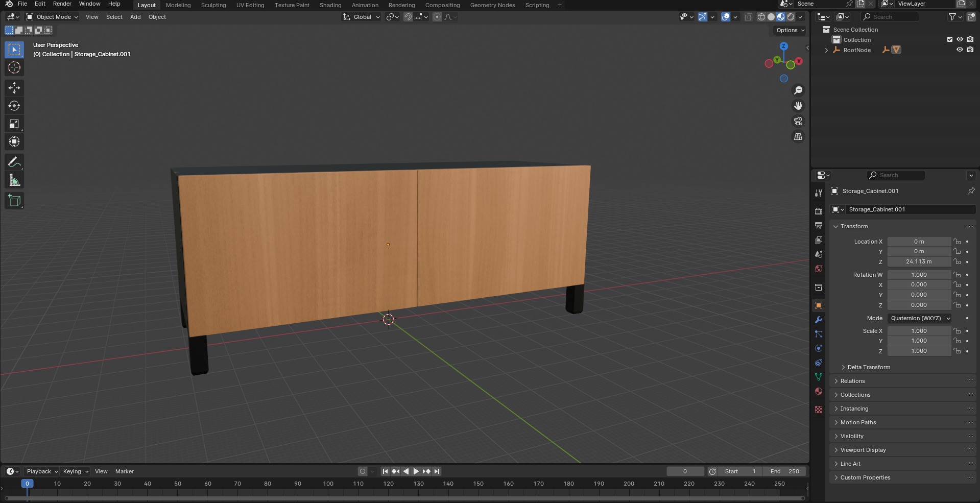
Task: Disable RootNode in renders via camera icon
Action: 970,50
